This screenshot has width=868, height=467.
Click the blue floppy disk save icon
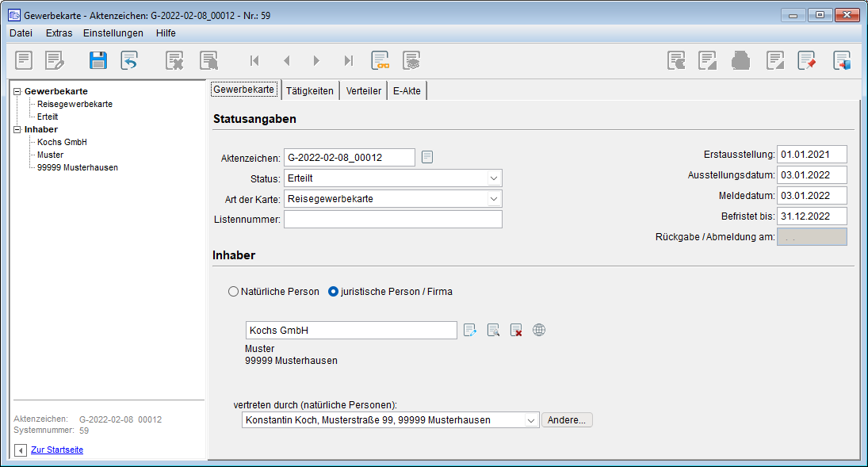98,60
